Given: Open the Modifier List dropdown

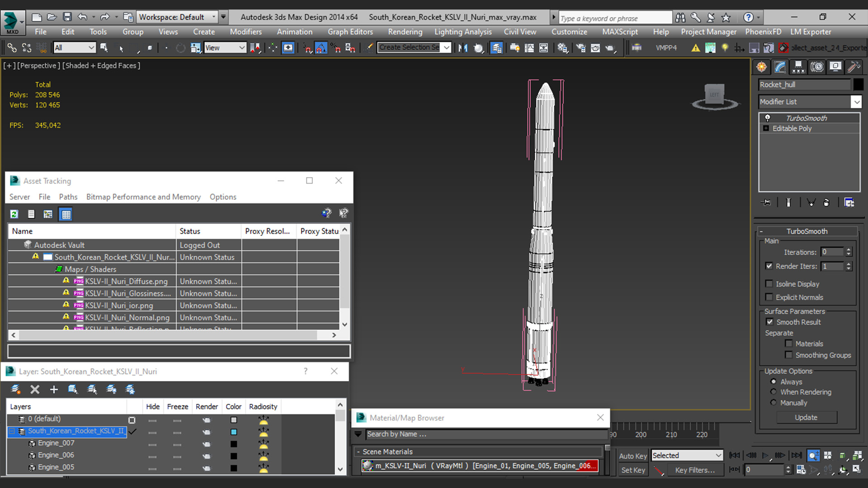Looking at the screenshot, I should (x=810, y=102).
